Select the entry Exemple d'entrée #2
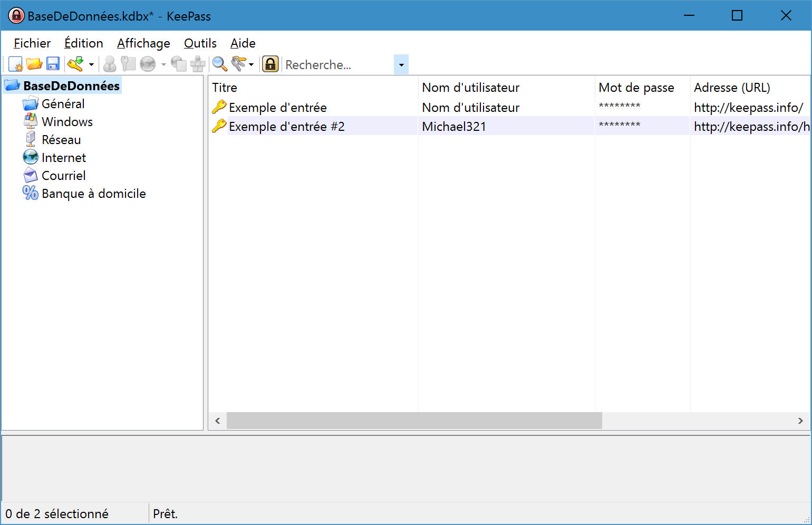 [x=287, y=127]
